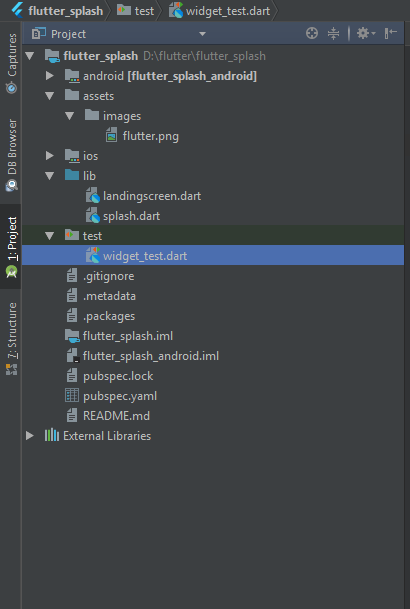Screen dimensions: 410x609
Task: Select External Libraries node
Action: click(x=107, y=436)
